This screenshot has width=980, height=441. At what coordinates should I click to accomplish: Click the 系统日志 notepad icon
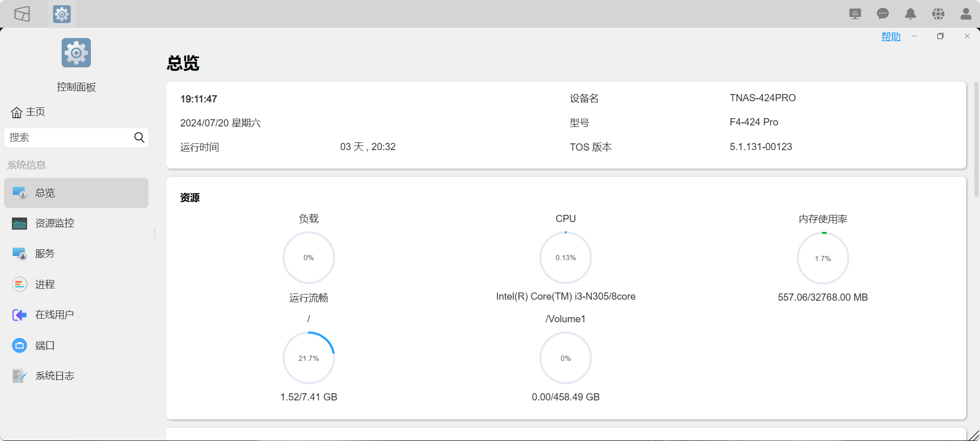tap(20, 376)
